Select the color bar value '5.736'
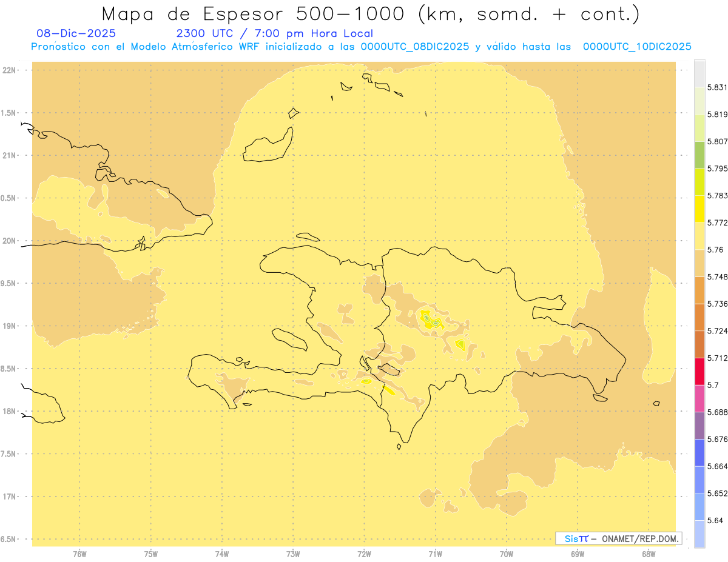Viewport: 728px width, 562px height. tap(718, 304)
